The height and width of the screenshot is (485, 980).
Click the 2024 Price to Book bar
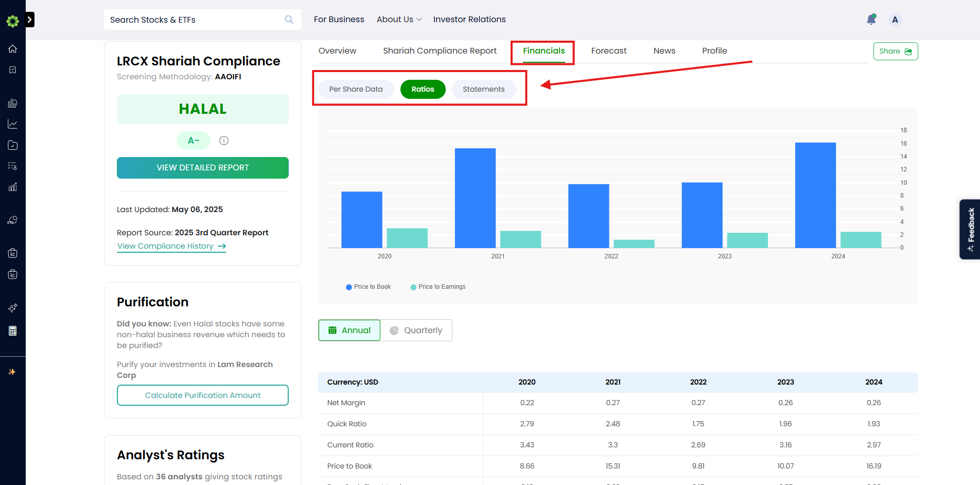coord(815,195)
